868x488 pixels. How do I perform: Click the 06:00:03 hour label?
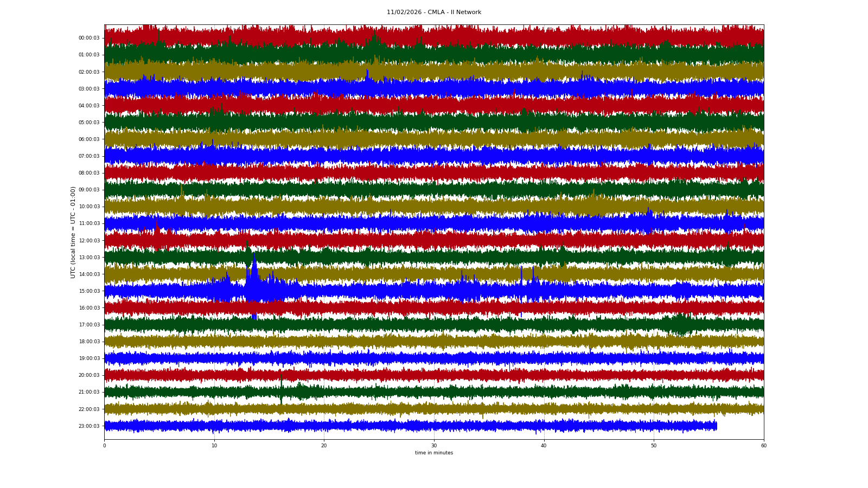(89, 139)
